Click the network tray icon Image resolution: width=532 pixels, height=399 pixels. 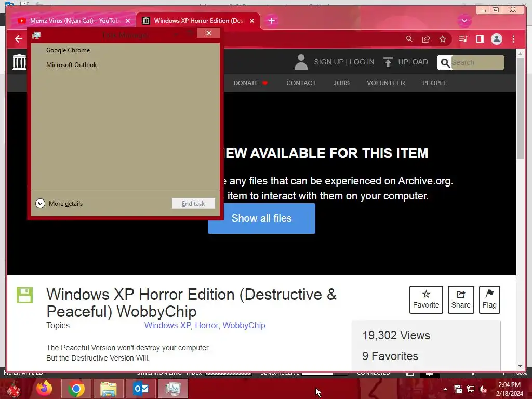click(x=471, y=389)
